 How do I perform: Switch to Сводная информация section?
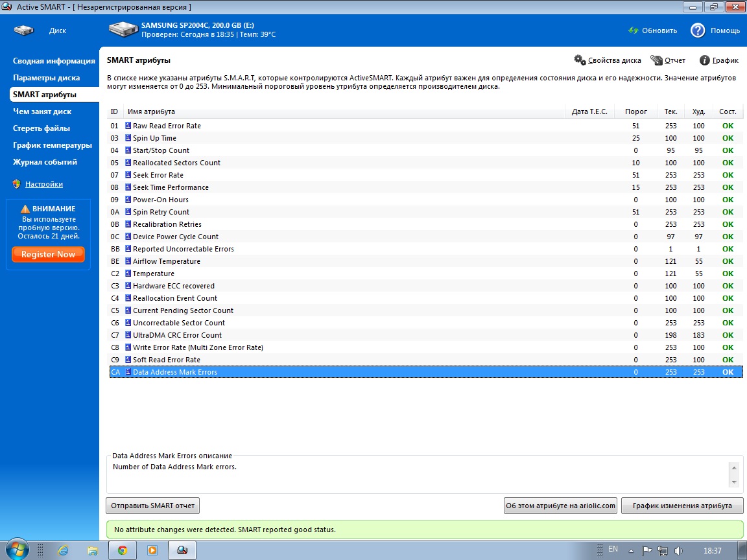click(x=54, y=61)
